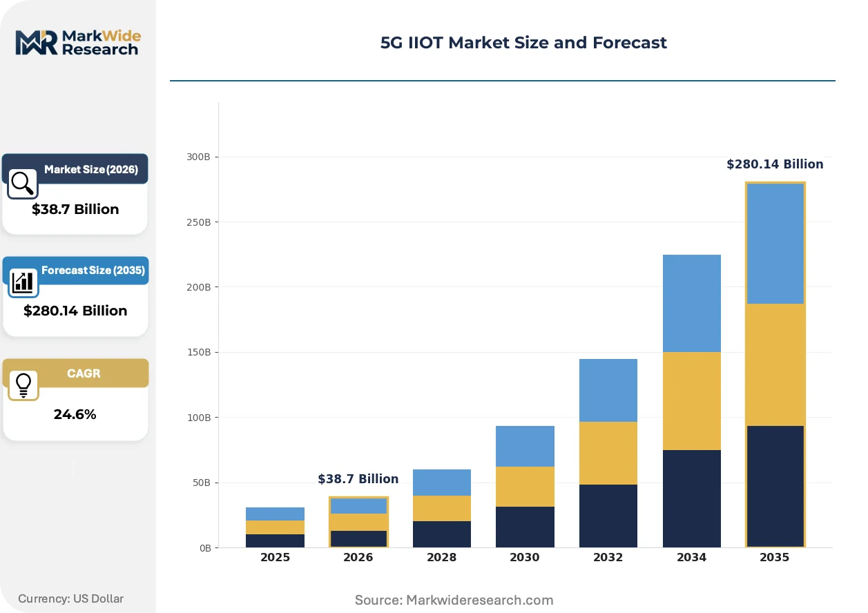868x613 pixels.
Task: Click the 2034 bar's yellow segment
Action: [692, 401]
